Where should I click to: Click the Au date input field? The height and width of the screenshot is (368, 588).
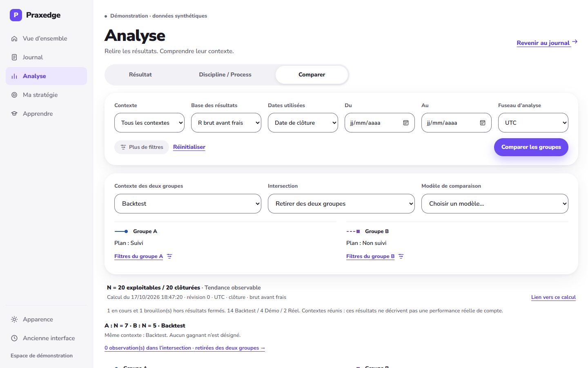(x=457, y=123)
